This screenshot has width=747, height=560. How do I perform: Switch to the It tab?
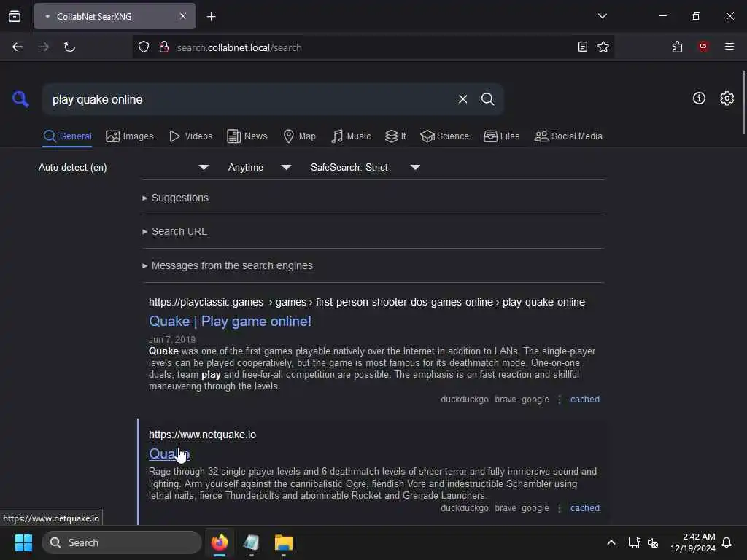[395, 136]
